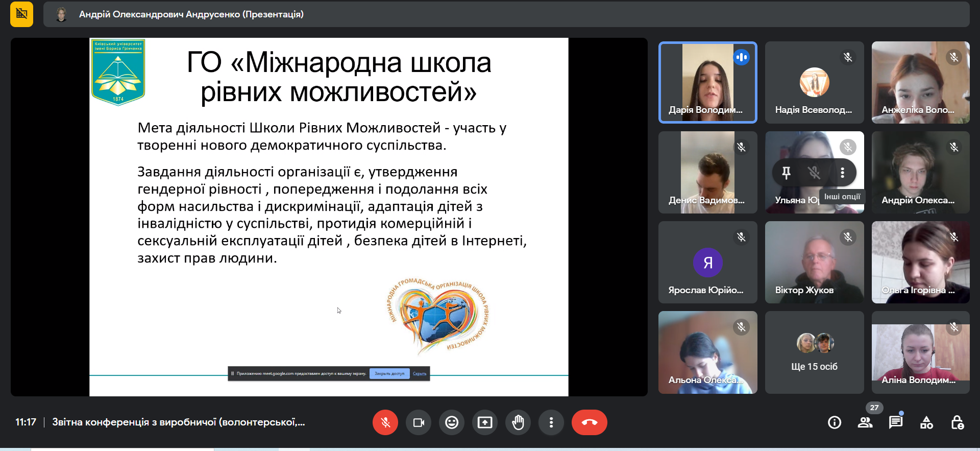Click the slide title 'ГО «Міжнародна школа рівних можливостей»'
The width and height of the screenshot is (980, 451).
pyautogui.click(x=339, y=77)
